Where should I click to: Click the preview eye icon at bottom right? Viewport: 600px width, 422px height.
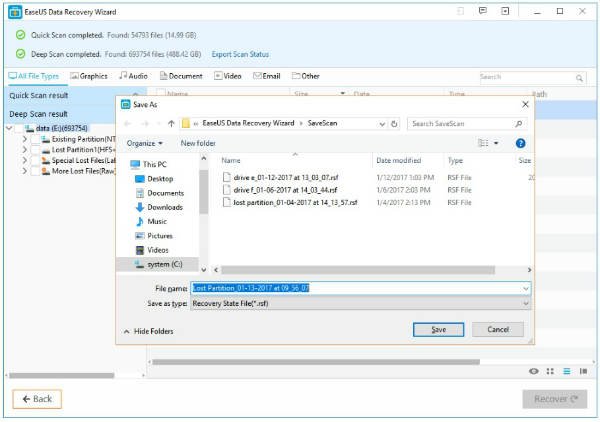coord(534,371)
